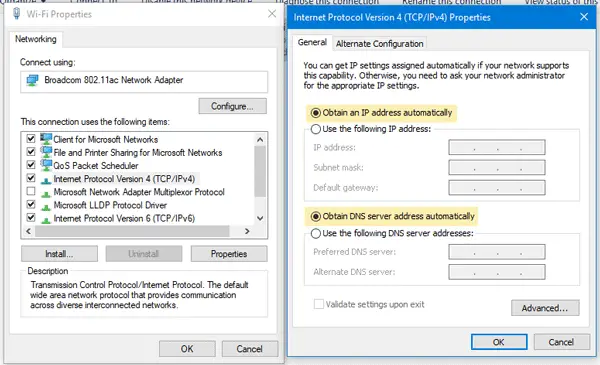Click the QoS Packet Scheduler icon
The width and height of the screenshot is (600, 365).
(46, 165)
